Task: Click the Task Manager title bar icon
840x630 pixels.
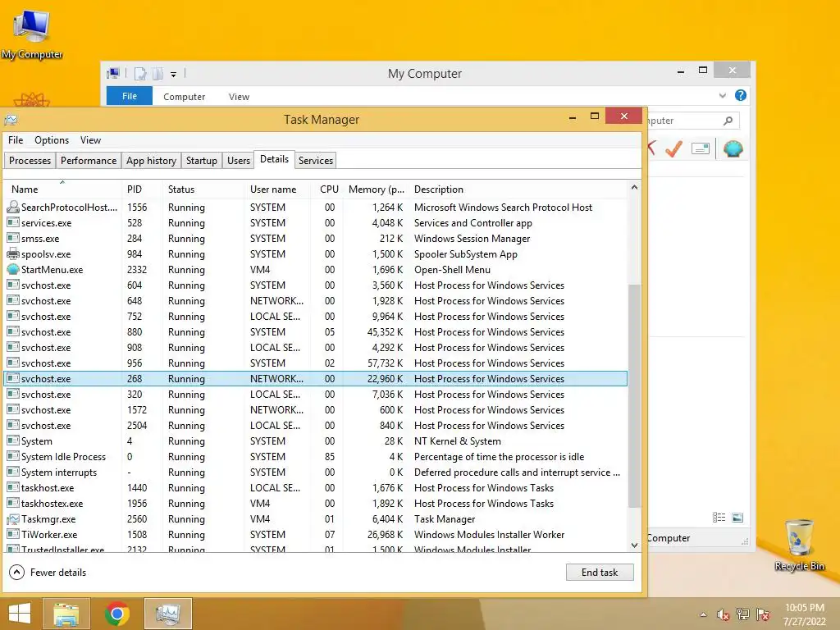Action: pyautogui.click(x=11, y=120)
